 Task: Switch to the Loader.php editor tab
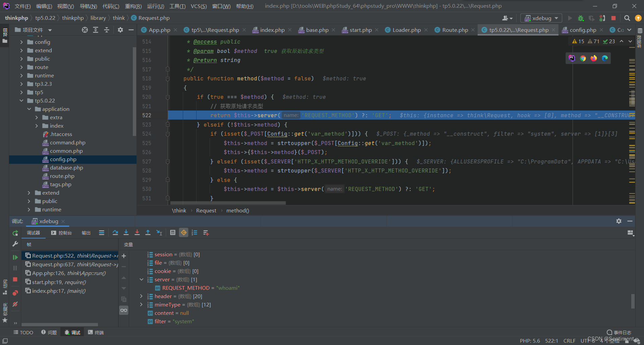click(x=406, y=30)
